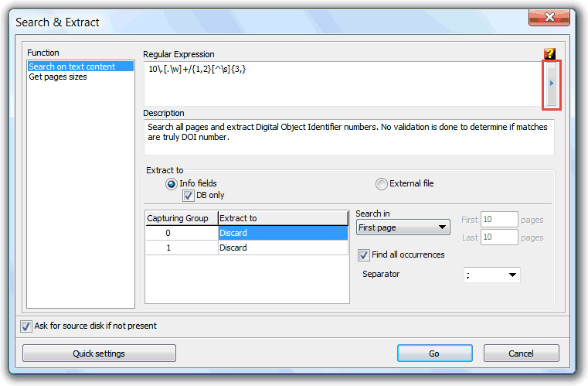The image size is (588, 386).
Task: Click the Go button
Action: pyautogui.click(x=434, y=354)
